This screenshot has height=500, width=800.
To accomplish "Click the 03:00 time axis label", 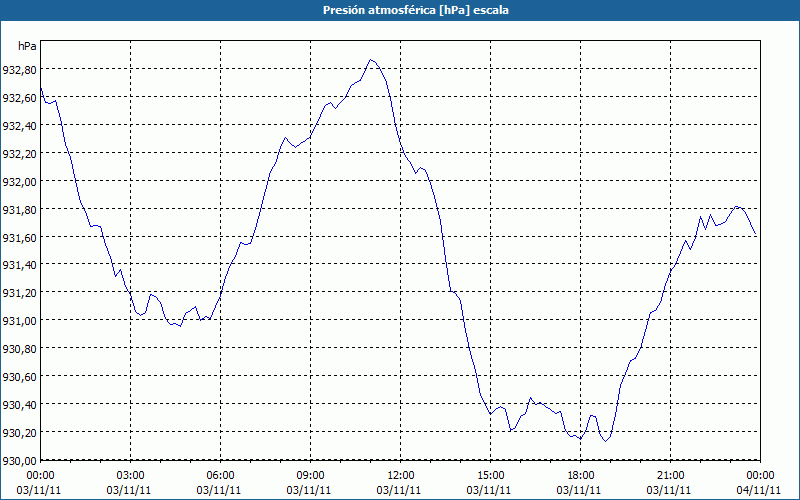I will [131, 476].
